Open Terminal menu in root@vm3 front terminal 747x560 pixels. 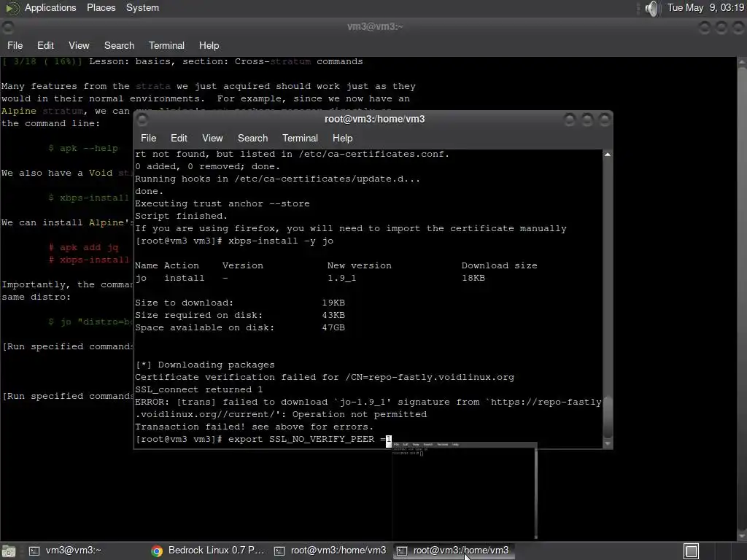pyautogui.click(x=300, y=138)
